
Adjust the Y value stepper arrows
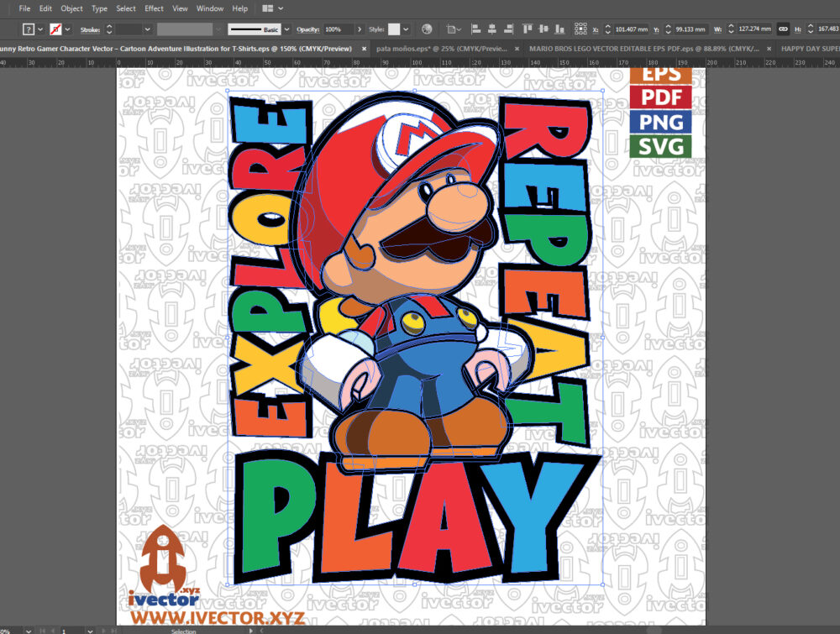pyautogui.click(x=668, y=29)
